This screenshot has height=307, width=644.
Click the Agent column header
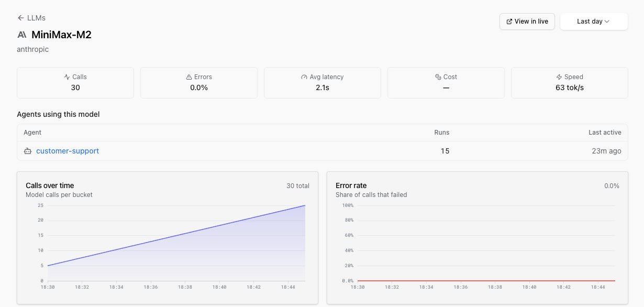(32, 133)
